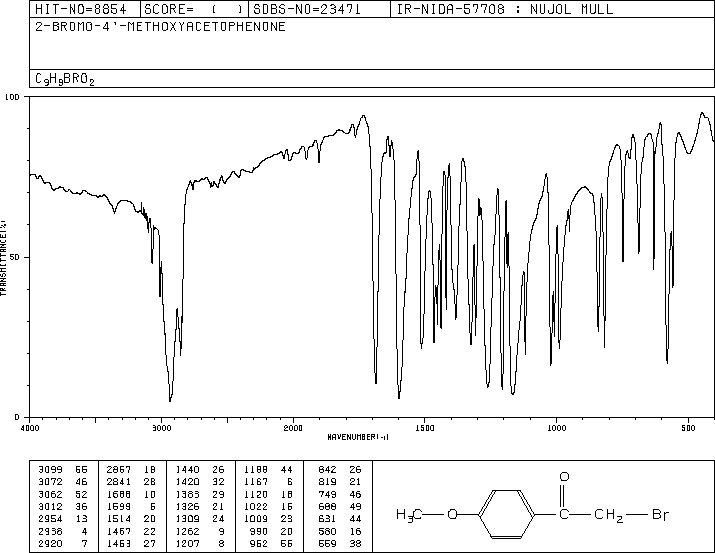Click the 3012 peak entry in table
This screenshot has height=553, width=715.
click(62, 506)
